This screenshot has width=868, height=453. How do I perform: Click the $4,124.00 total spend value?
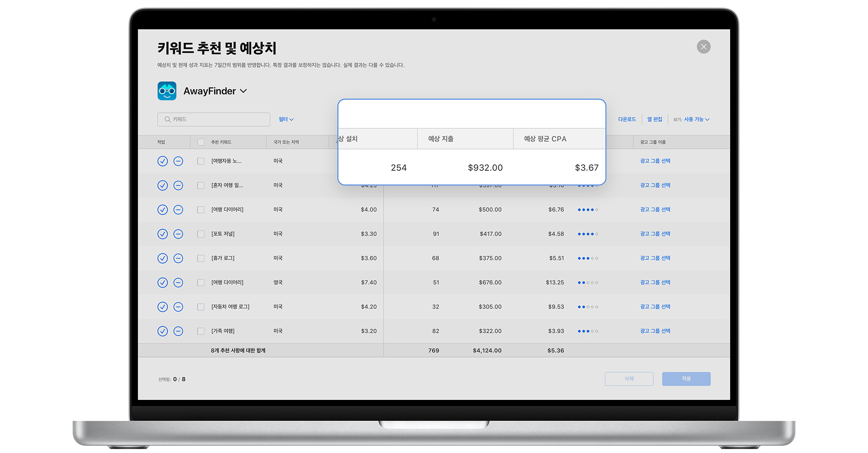tap(487, 351)
